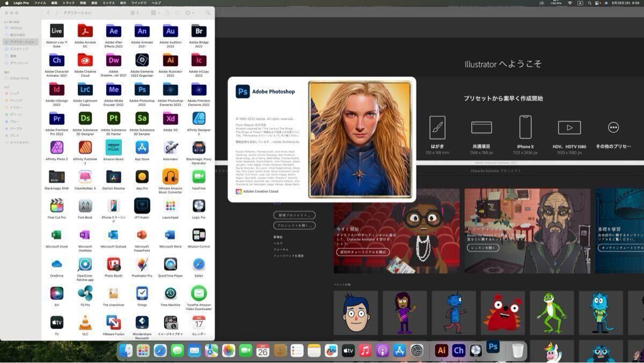Select the green frog puppet thumbnail
This screenshot has height=363, width=644.
[552, 313]
